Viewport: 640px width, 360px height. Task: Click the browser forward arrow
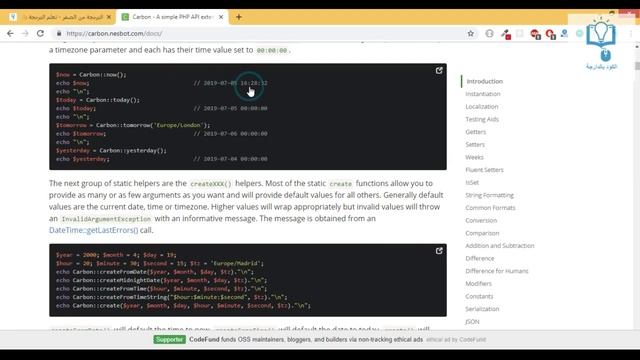[25, 33]
